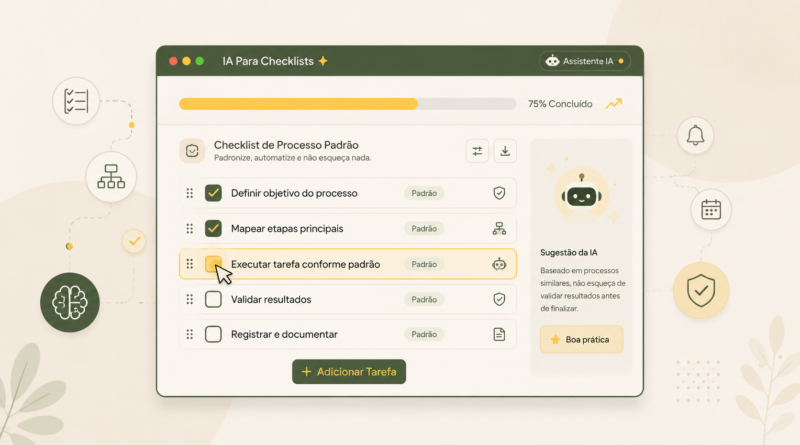
Task: Click the robot icon on Executar tarefa row
Action: (x=499, y=264)
